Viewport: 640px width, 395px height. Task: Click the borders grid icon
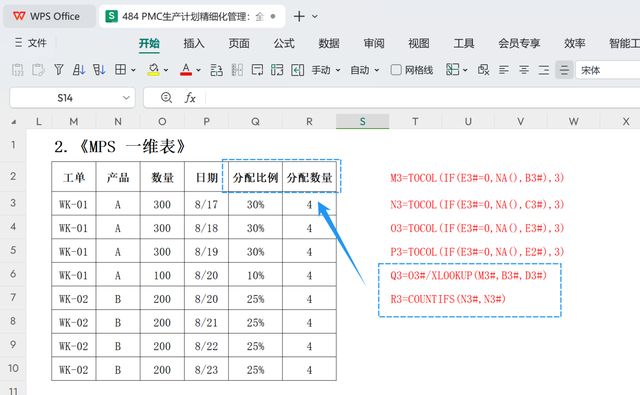(120, 70)
